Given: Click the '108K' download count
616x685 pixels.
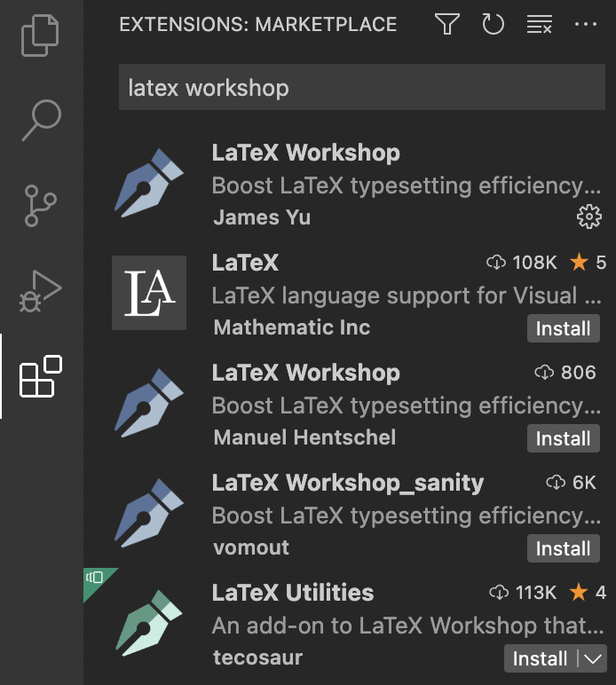Looking at the screenshot, I should pyautogui.click(x=522, y=263).
